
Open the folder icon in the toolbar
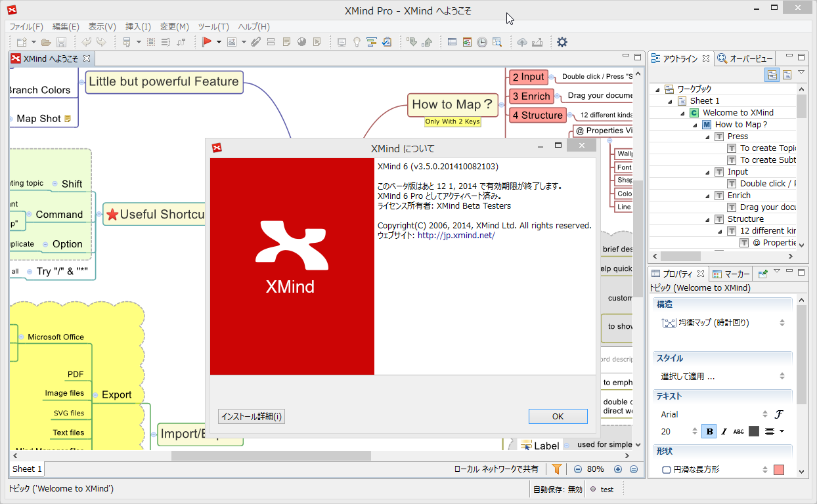coord(47,42)
